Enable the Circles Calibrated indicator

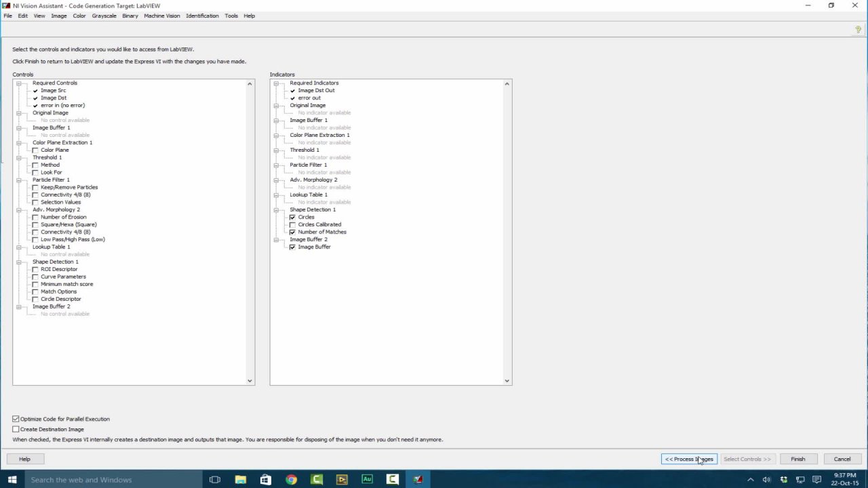[x=292, y=224]
